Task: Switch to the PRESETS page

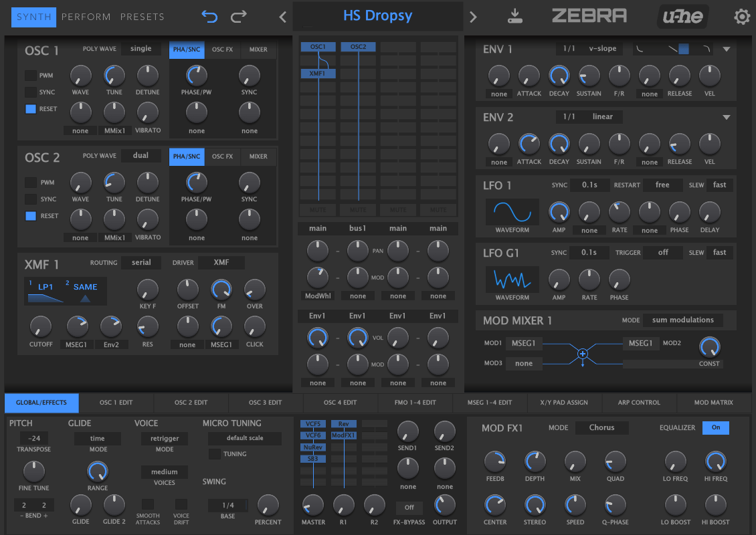Action: pyautogui.click(x=143, y=17)
